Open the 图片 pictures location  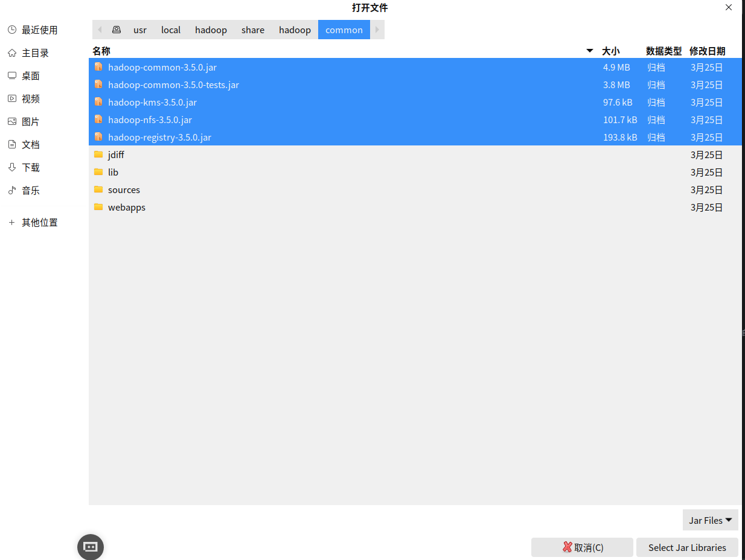(x=31, y=122)
